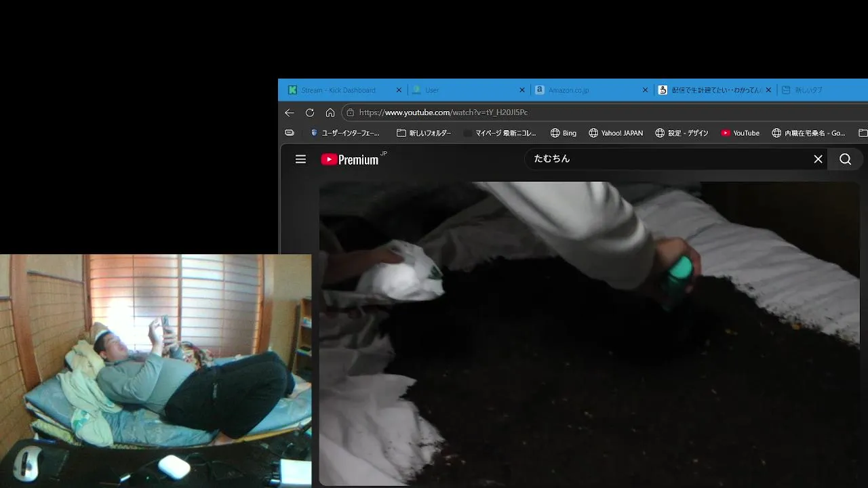Click the webcam overlay of the room
Image resolution: width=868 pixels, height=488 pixels.
pyautogui.click(x=155, y=371)
